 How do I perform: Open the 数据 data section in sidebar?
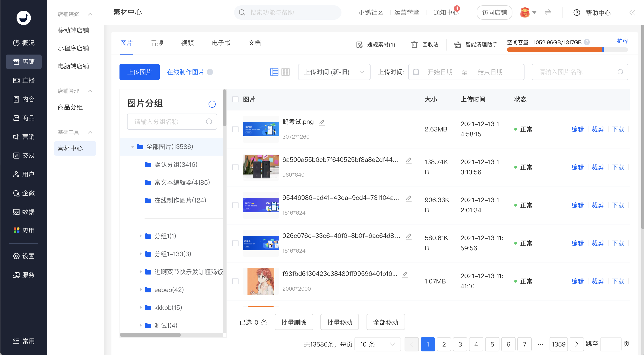point(24,212)
